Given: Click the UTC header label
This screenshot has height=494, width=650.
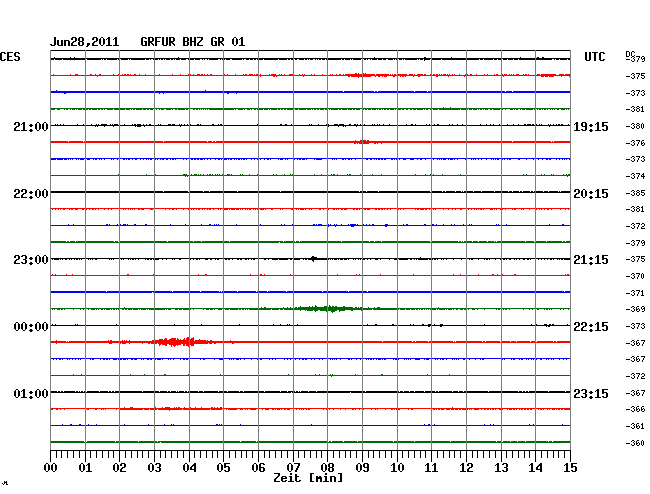Looking at the screenshot, I should tap(594, 57).
